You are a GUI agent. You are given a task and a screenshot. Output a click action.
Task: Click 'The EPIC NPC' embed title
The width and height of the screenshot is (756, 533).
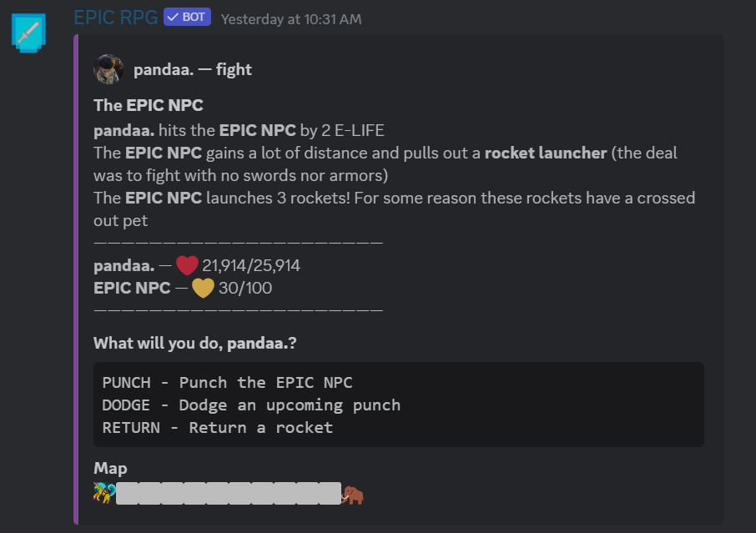(149, 105)
